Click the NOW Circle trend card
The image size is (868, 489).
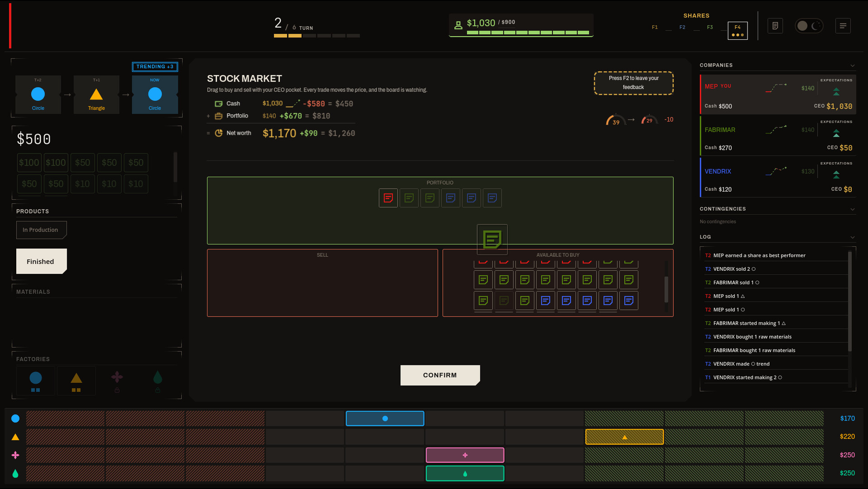point(155,95)
